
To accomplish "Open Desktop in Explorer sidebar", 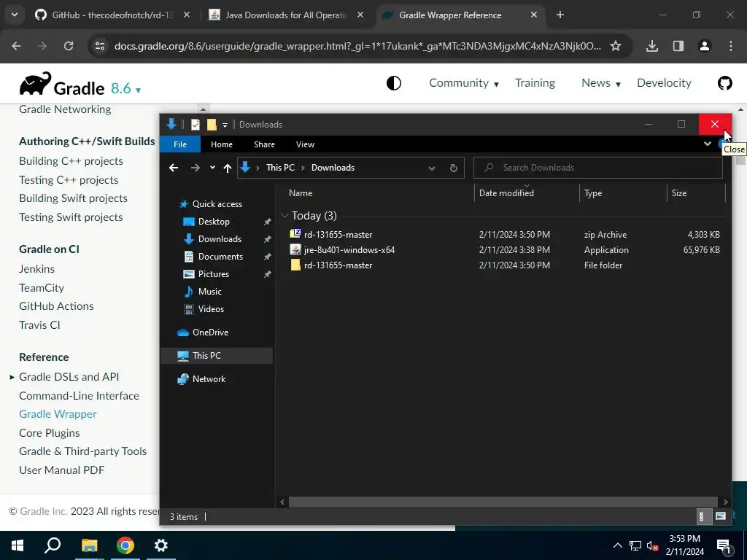I will 214,222.
